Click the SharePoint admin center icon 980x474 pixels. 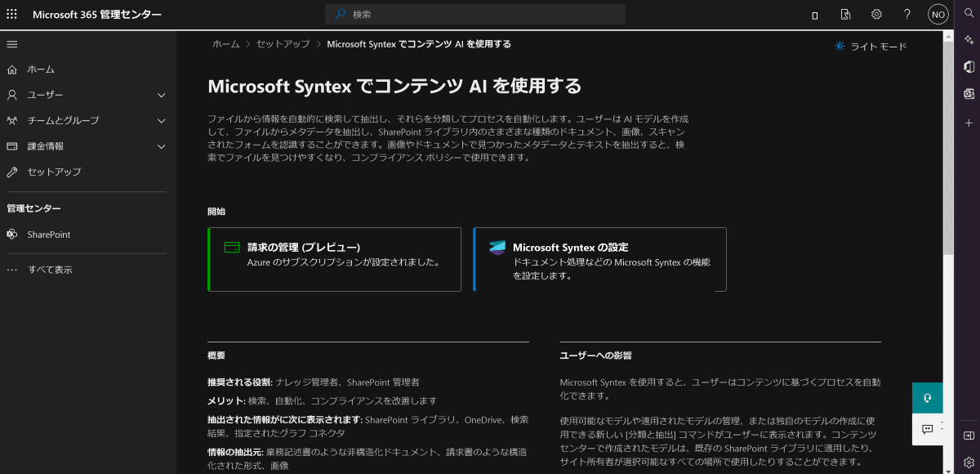[12, 235]
